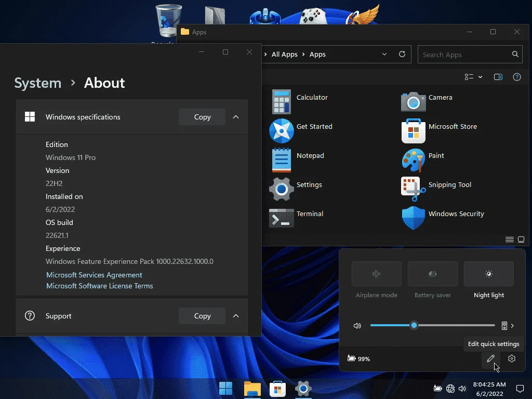Image resolution: width=532 pixels, height=399 pixels.
Task: Launch the Snipping Tool icon
Action: (x=413, y=189)
